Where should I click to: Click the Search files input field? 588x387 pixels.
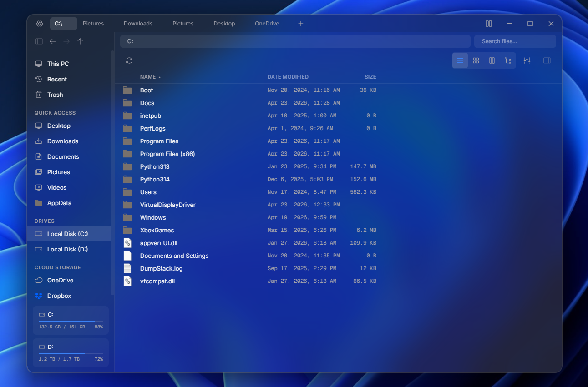[515, 41]
